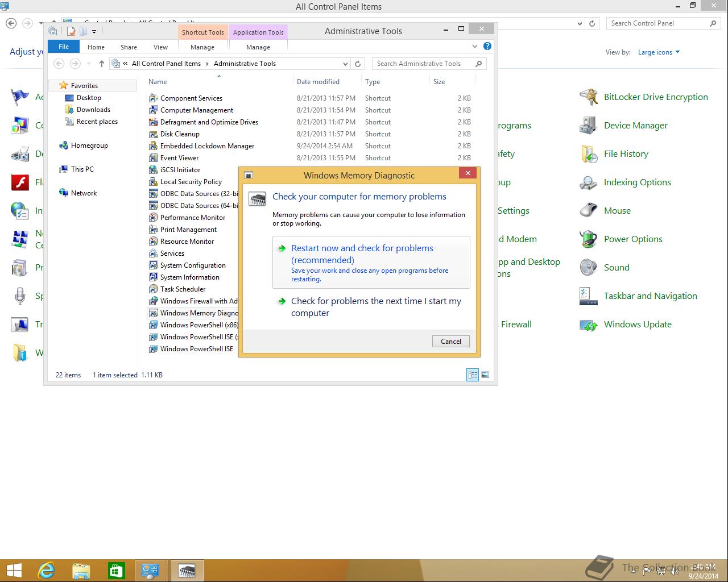Viewport: 728px width, 582px height.
Task: Open Manage tab under Application Tools
Action: pyautogui.click(x=258, y=47)
